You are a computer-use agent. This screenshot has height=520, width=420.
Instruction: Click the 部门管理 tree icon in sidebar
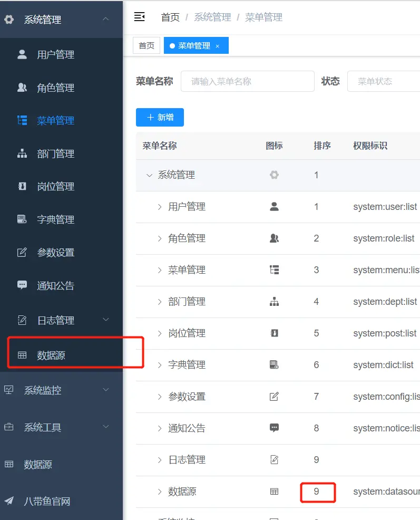coord(22,153)
